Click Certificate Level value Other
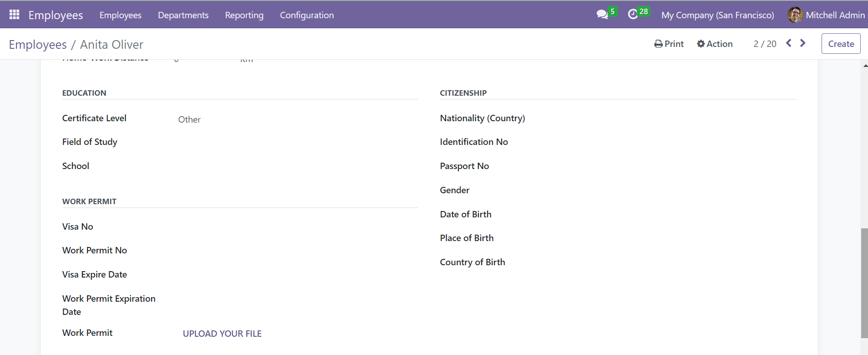868x355 pixels. 189,119
